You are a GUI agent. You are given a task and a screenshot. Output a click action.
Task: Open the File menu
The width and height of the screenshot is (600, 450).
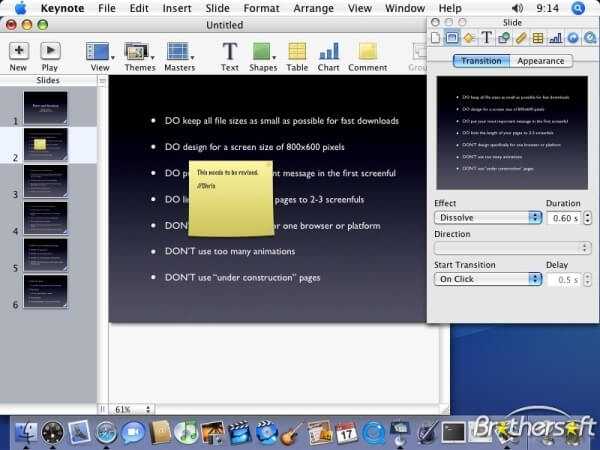coord(107,8)
